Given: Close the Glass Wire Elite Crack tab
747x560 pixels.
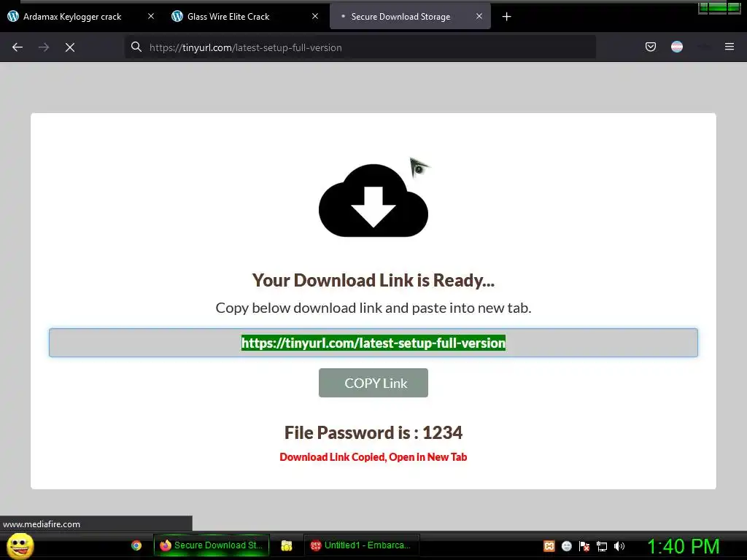Looking at the screenshot, I should click(315, 16).
